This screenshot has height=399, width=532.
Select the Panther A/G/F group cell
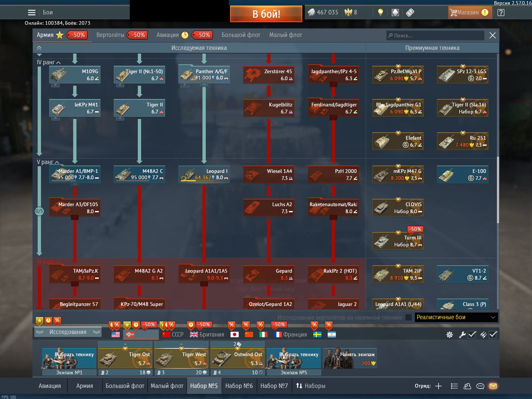click(204, 75)
